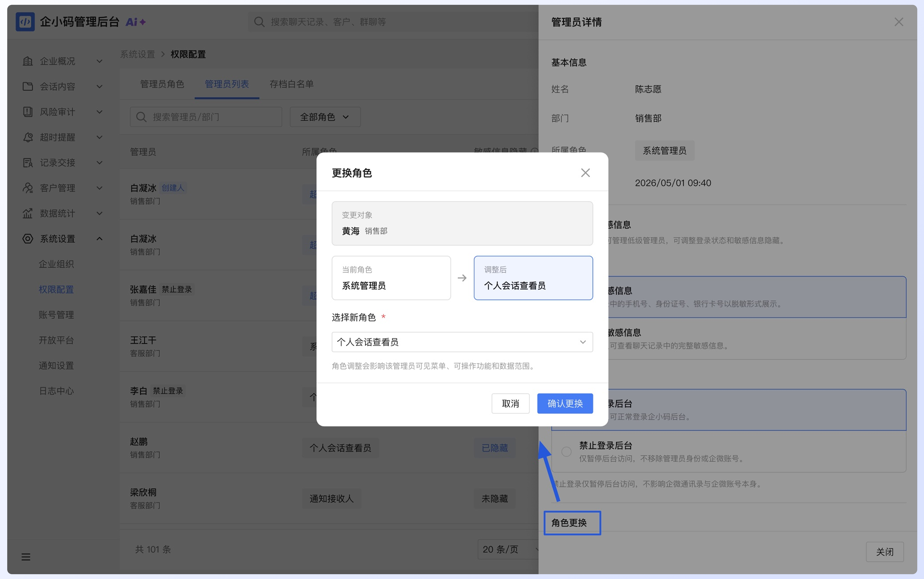This screenshot has width=924, height=579.
Task: Click the 张嘉佳 administrator row name
Action: click(143, 289)
